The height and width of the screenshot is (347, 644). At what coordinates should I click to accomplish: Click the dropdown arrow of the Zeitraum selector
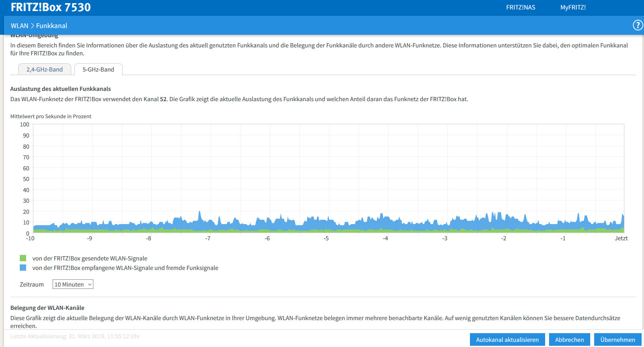pos(90,284)
